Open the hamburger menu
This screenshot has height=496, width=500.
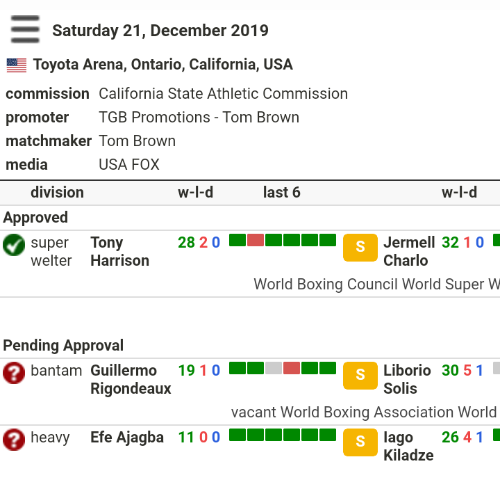coord(25,29)
